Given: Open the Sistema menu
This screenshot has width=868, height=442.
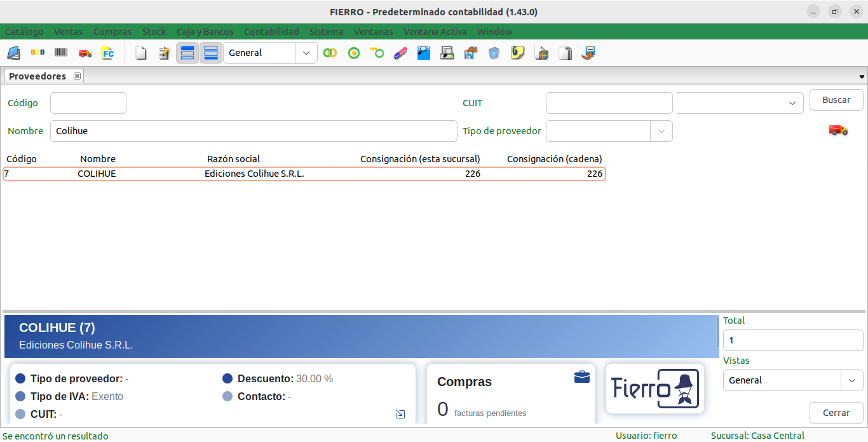Looking at the screenshot, I should [326, 31].
